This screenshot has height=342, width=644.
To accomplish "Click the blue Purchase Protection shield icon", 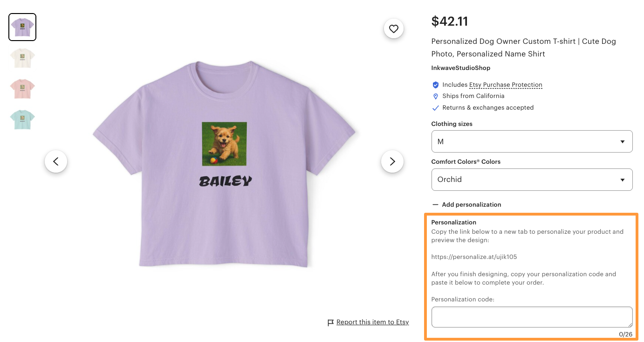I will [x=435, y=85].
